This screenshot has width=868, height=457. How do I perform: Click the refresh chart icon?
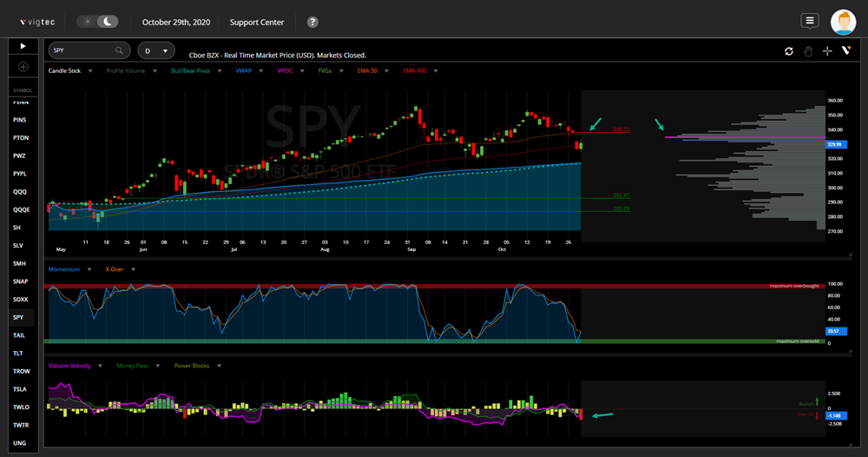789,51
